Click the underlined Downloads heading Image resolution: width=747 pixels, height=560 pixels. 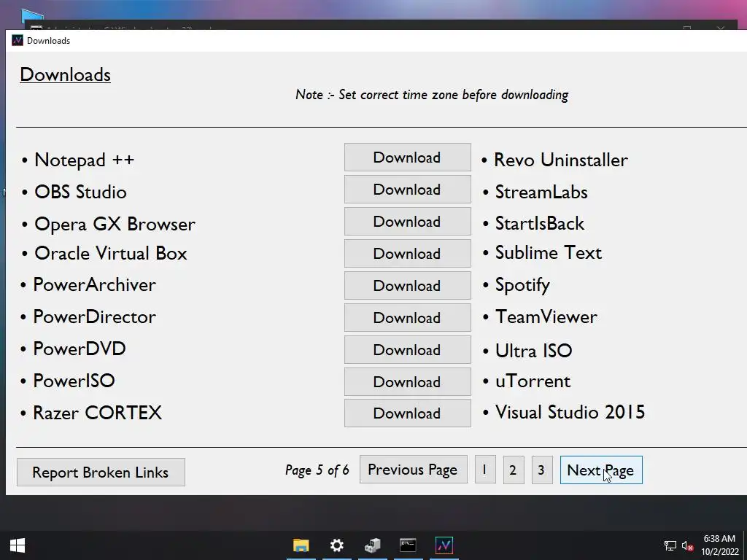click(x=65, y=75)
